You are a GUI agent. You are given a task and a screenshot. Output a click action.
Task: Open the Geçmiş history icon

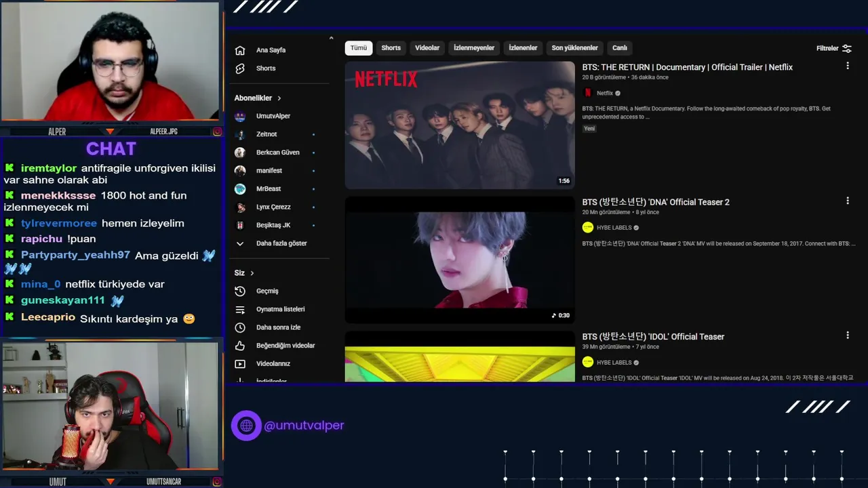click(240, 291)
